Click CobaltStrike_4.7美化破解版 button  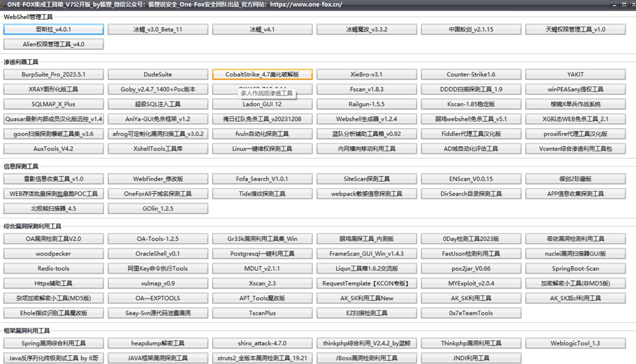pyautogui.click(x=262, y=74)
